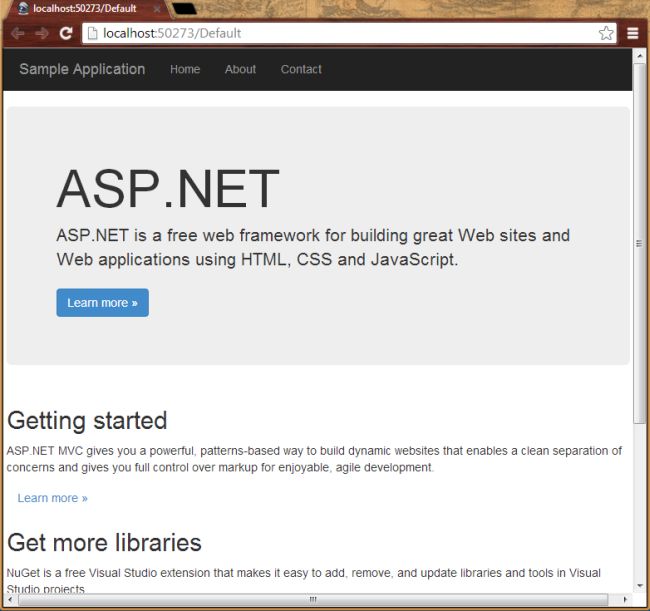Click the vertical scrollbar thumb
Viewport: 650px width, 611px height.
[640, 243]
